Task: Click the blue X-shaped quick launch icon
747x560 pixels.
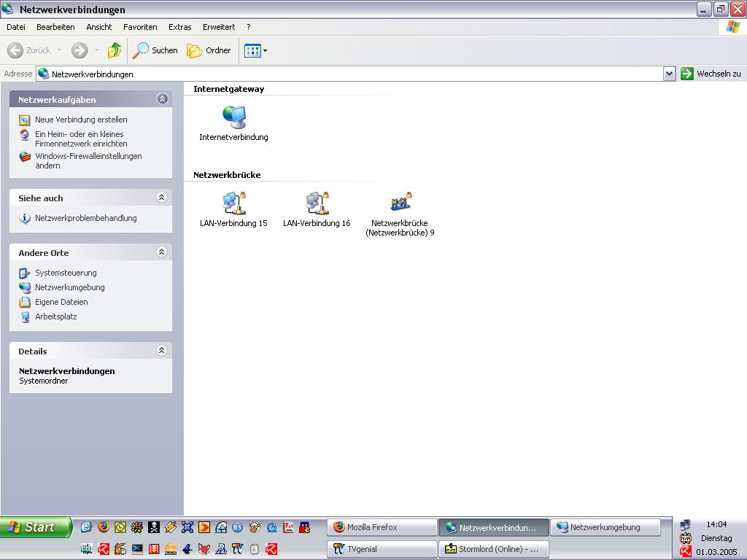Action: click(x=187, y=527)
